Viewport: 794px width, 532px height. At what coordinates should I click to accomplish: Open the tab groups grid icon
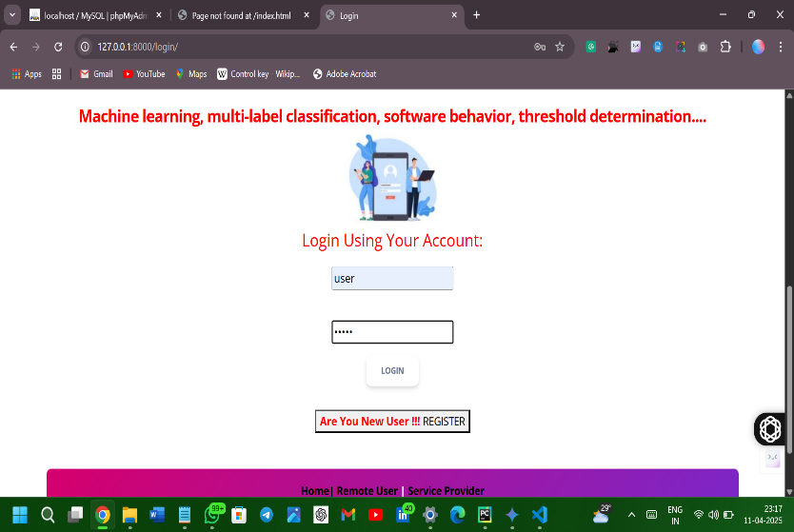pyautogui.click(x=57, y=74)
